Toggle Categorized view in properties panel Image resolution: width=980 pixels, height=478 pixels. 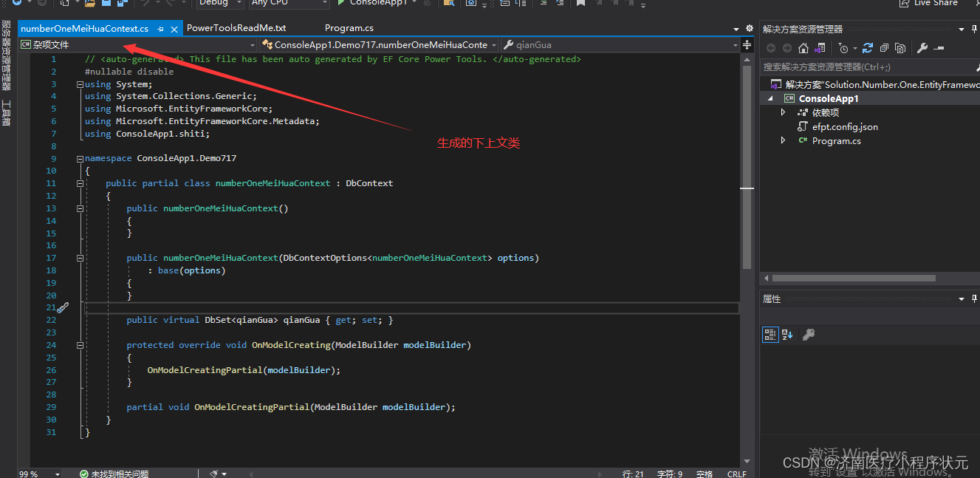[770, 335]
